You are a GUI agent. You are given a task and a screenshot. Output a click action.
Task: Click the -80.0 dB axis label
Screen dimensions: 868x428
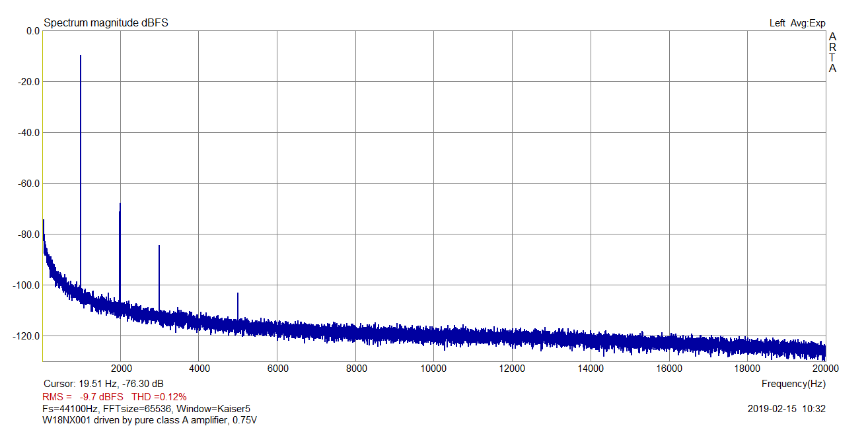pyautogui.click(x=30, y=234)
